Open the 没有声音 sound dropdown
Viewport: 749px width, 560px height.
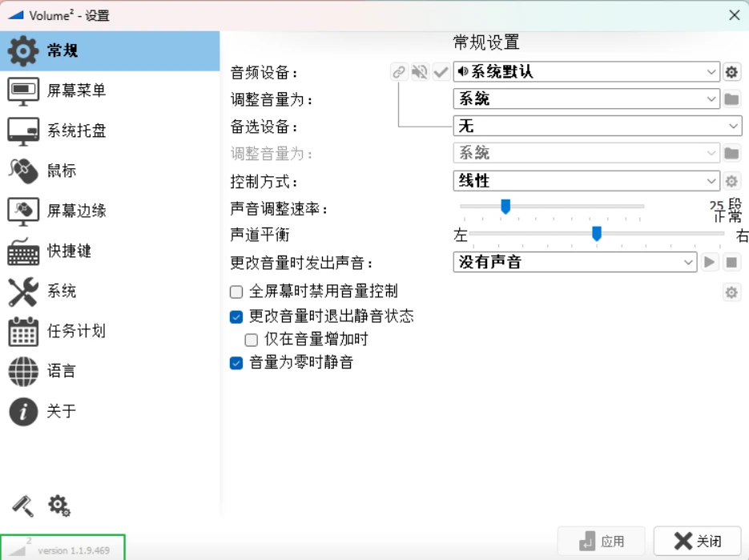coord(574,262)
